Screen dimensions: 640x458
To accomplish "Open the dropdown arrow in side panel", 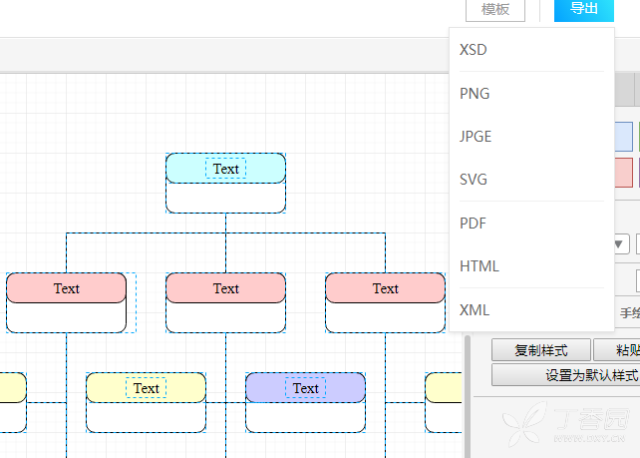I will click(x=621, y=244).
